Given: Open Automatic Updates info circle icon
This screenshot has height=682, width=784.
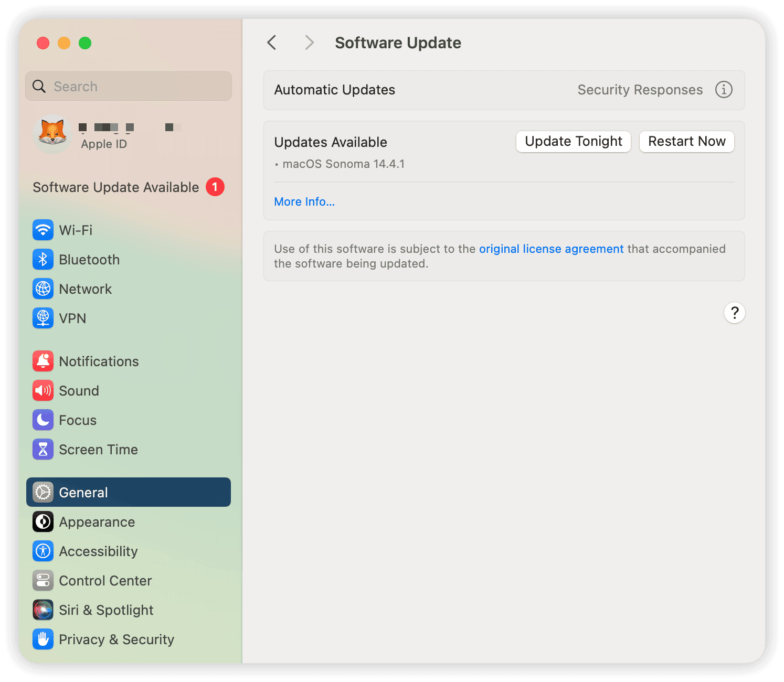Looking at the screenshot, I should [x=724, y=90].
